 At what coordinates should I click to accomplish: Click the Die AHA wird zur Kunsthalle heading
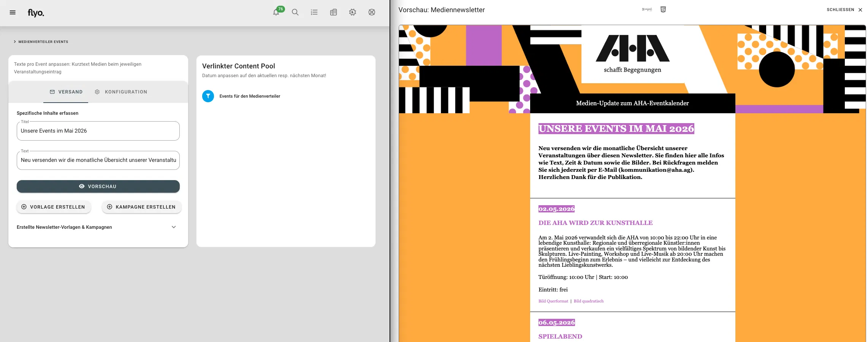tap(596, 223)
